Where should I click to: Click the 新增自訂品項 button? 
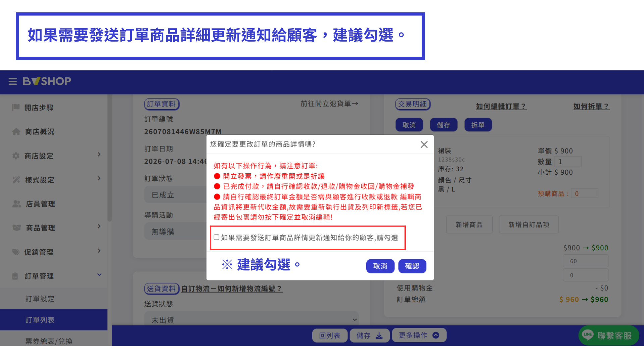click(529, 225)
